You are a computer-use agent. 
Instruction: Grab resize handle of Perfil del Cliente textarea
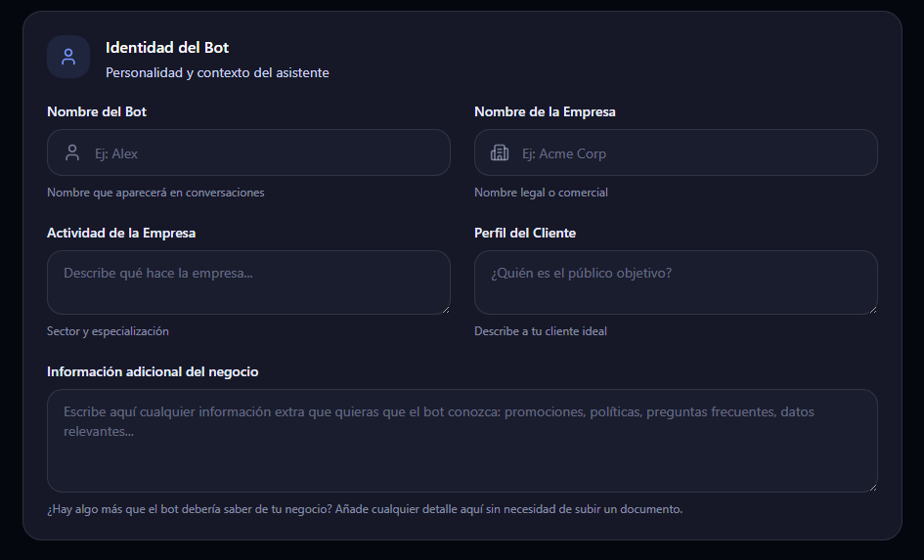click(873, 310)
